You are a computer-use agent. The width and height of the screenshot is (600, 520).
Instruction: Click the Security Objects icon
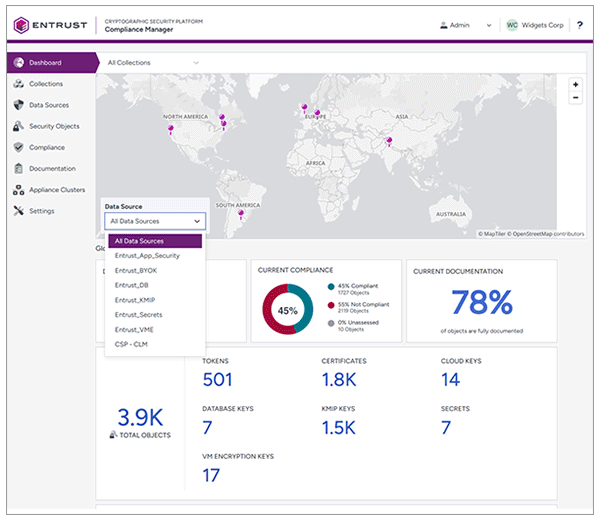[x=18, y=126]
